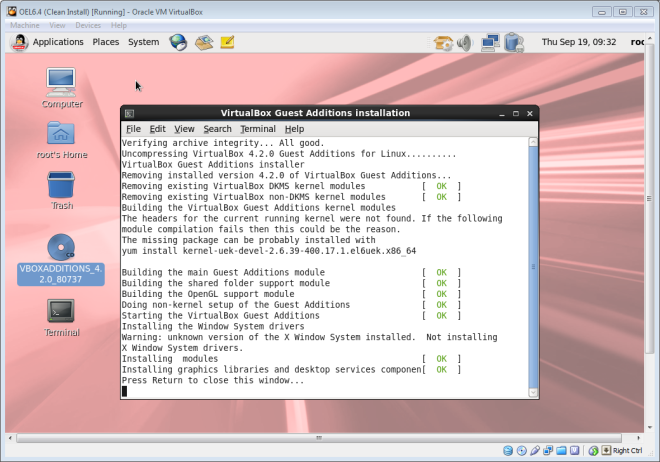The image size is (660, 462).
Task: Open the Places menu
Action: click(x=106, y=42)
